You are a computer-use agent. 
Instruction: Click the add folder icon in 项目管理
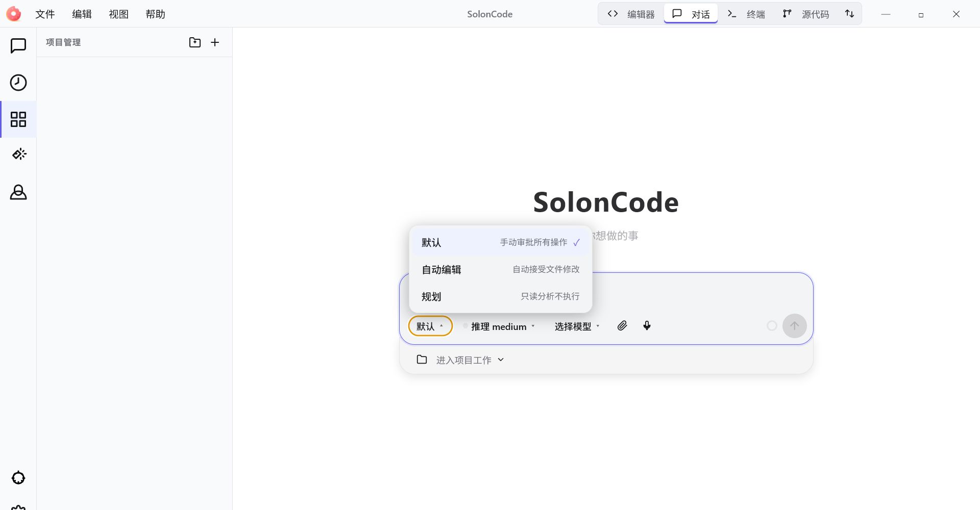195,42
